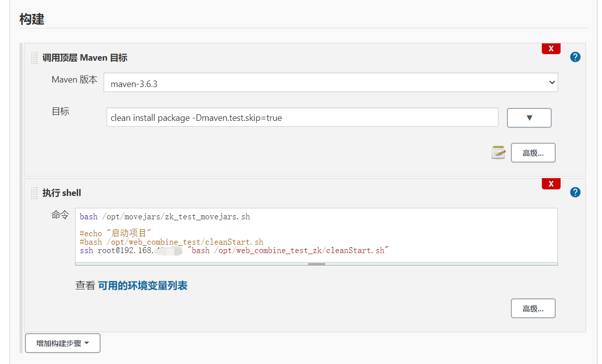The height and width of the screenshot is (364, 602).
Task: Click the Maven 版本 label
Action: pyautogui.click(x=75, y=80)
